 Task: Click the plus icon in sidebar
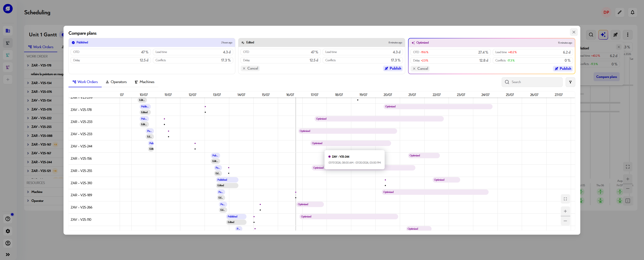pyautogui.click(x=8, y=80)
